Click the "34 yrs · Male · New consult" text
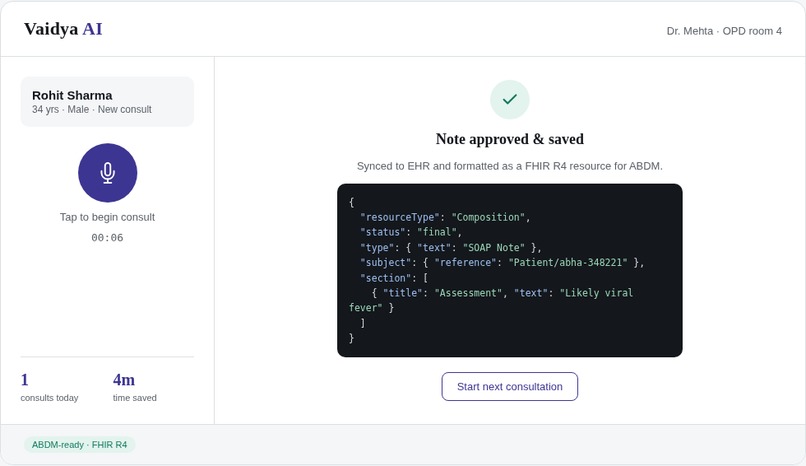Screen dimensions: 806x466 pos(91,109)
